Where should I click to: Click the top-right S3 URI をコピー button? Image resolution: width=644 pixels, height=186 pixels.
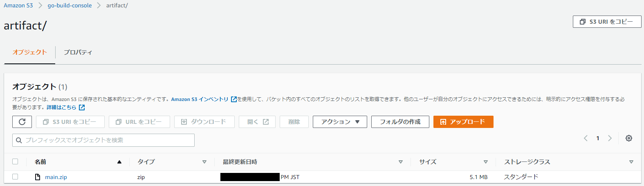coord(607,22)
